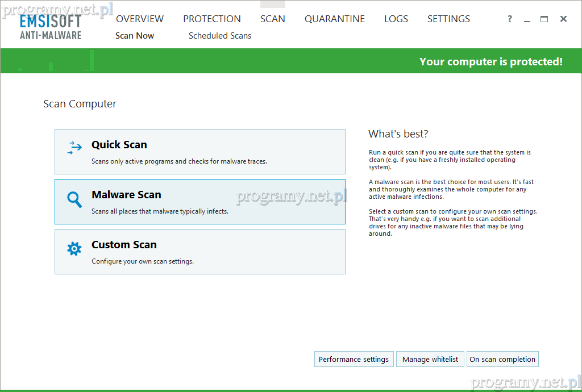Select the Scan Now sub-tab
The image size is (582, 392).
[x=135, y=36]
